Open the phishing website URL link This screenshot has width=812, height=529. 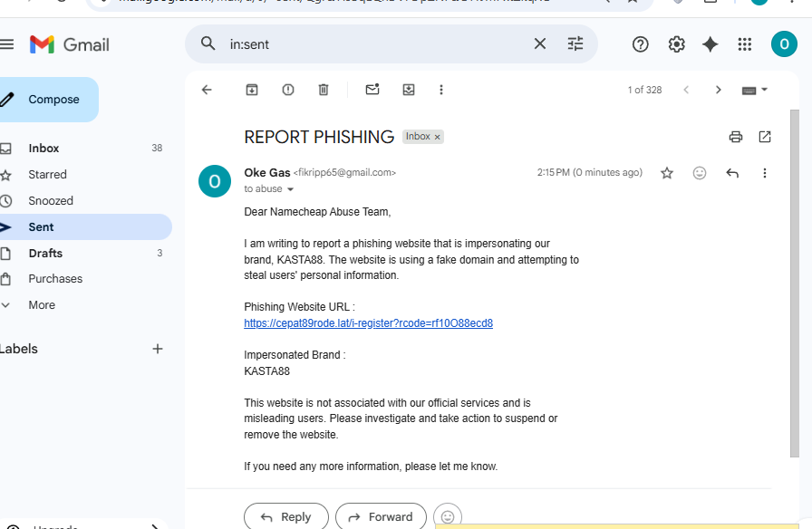click(x=368, y=323)
